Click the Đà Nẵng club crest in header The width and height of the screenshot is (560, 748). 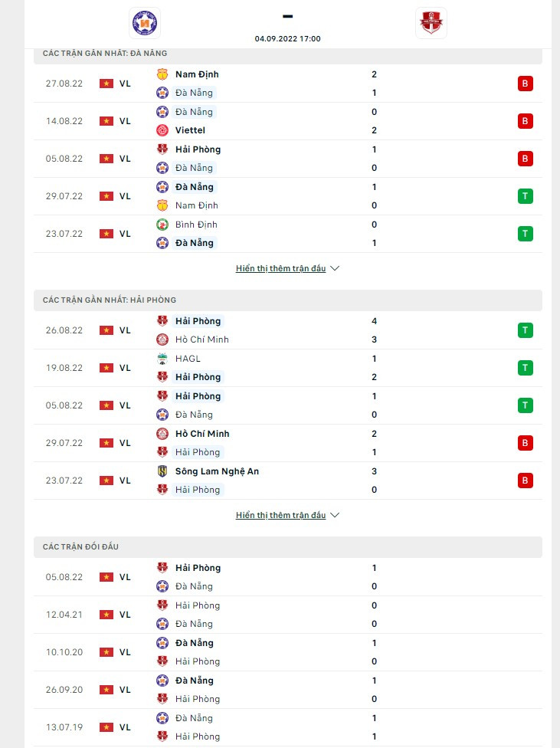pos(145,22)
